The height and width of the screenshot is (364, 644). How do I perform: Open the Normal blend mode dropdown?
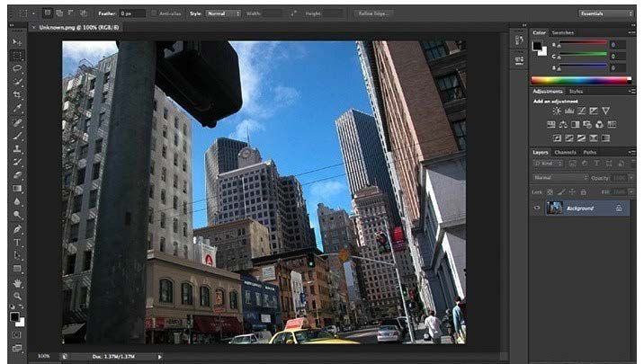point(560,178)
